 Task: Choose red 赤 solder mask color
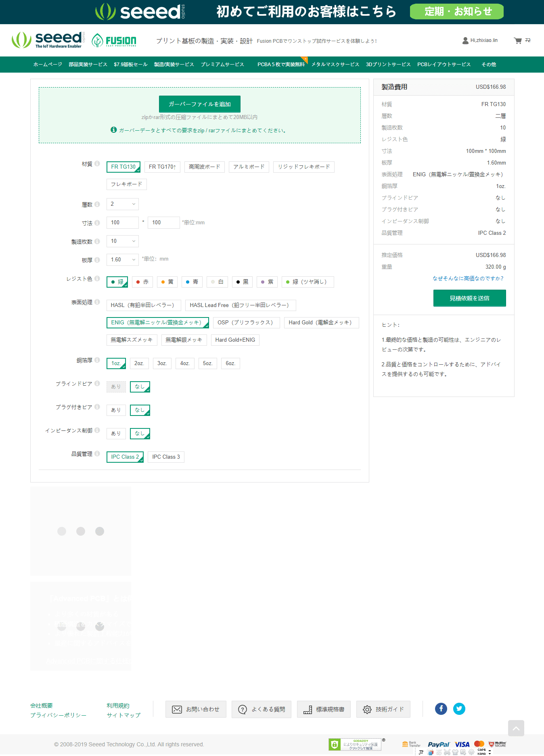click(x=142, y=282)
